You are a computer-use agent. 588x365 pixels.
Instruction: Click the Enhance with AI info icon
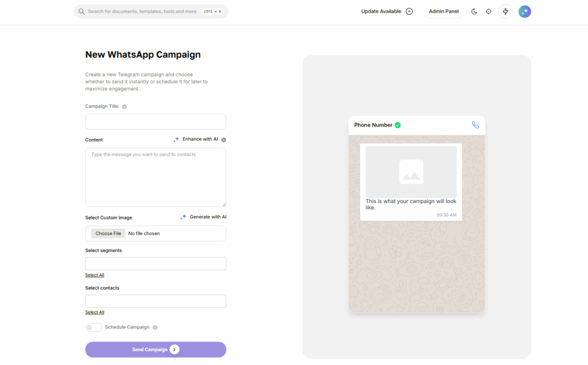click(x=223, y=140)
